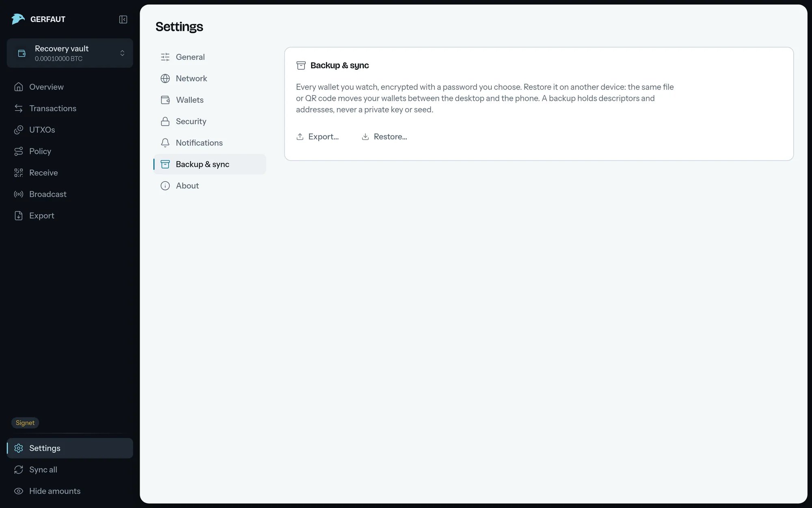812x508 pixels.
Task: Select Settings in the sidebar
Action: click(70, 448)
